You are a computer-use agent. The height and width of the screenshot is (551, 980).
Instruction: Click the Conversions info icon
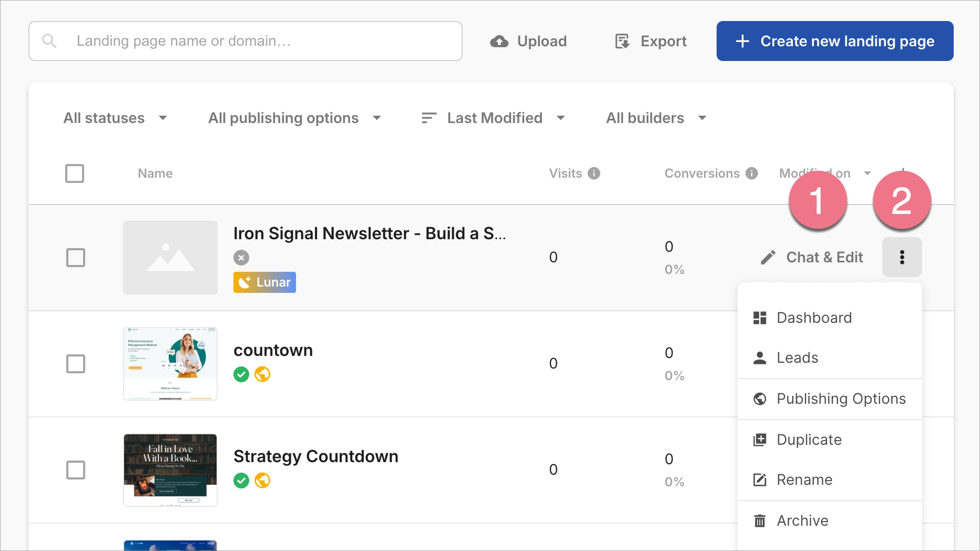click(752, 174)
